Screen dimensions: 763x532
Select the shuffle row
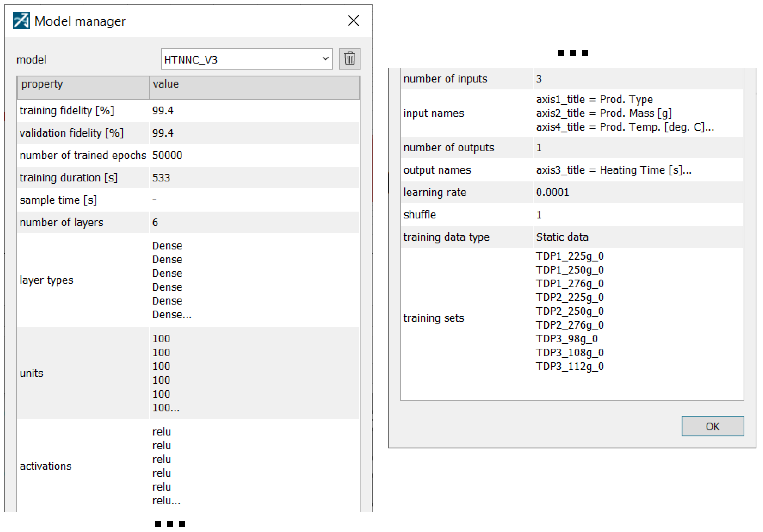click(419, 215)
